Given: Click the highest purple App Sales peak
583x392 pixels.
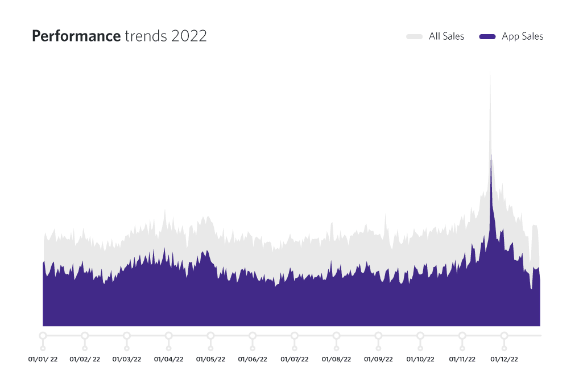Looking at the screenshot, I should [x=491, y=155].
